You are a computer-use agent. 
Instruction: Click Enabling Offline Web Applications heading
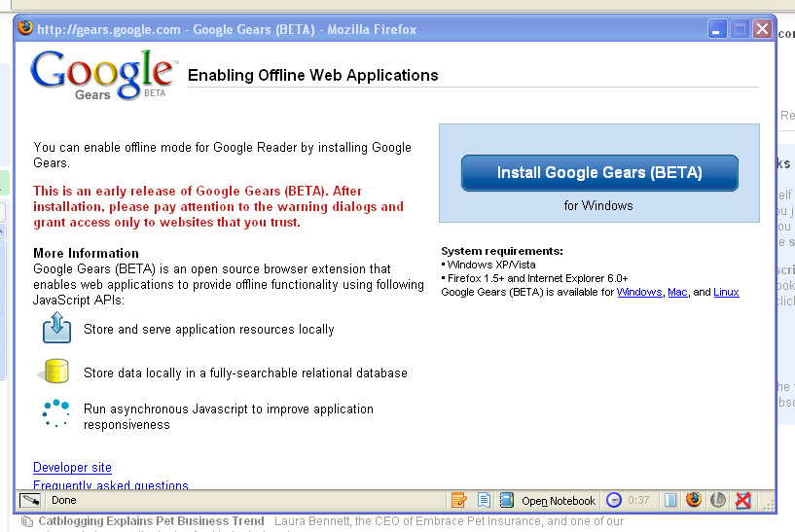click(x=312, y=76)
